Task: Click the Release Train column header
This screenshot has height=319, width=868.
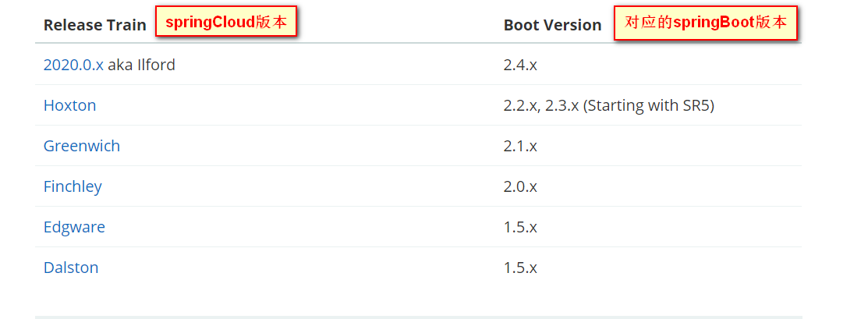Action: (94, 25)
